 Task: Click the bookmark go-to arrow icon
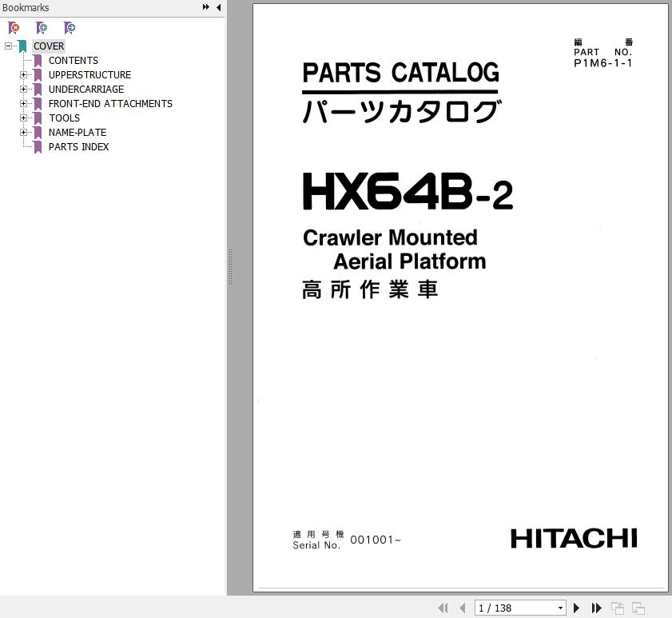[70, 28]
